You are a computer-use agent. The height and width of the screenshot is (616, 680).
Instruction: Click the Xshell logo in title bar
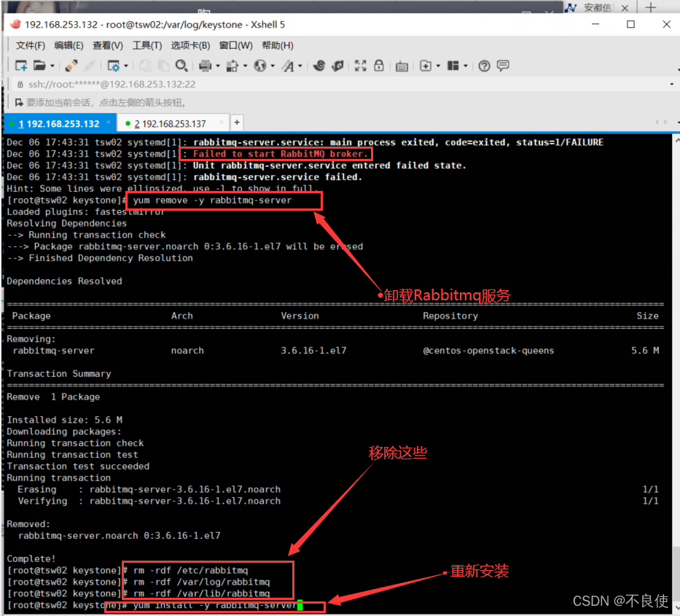[15, 24]
